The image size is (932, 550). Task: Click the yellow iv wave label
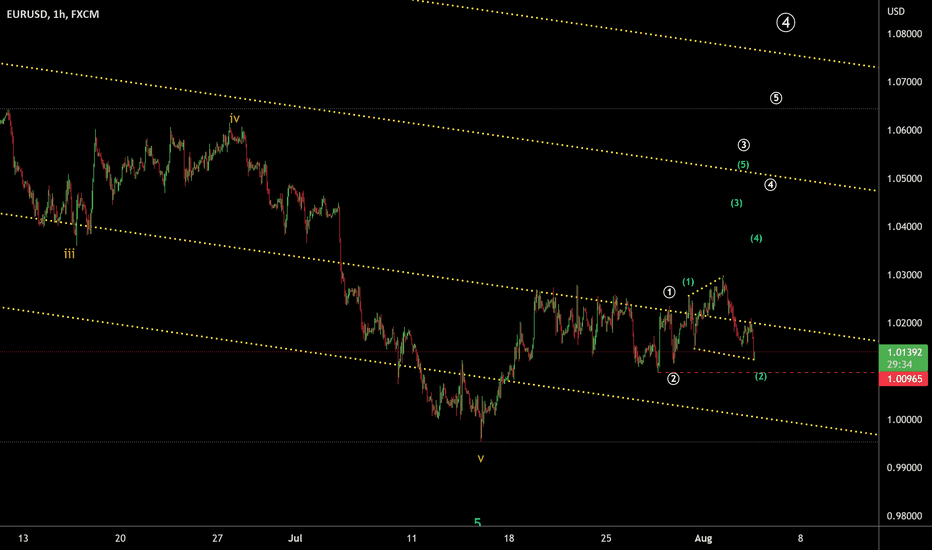[x=235, y=118]
